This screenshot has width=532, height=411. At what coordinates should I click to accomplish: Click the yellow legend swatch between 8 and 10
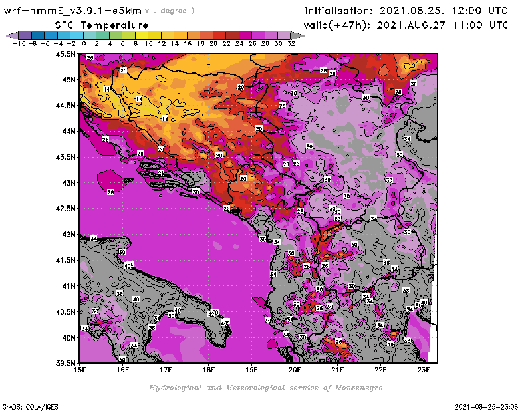pyautogui.click(x=142, y=35)
